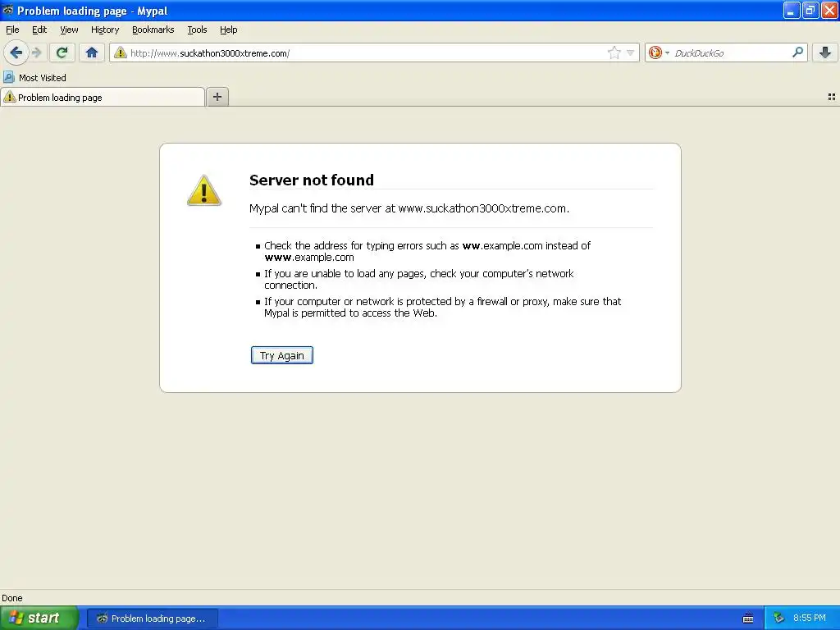Show the all tabs list button
Viewport: 840px width, 630px height.
point(832,97)
